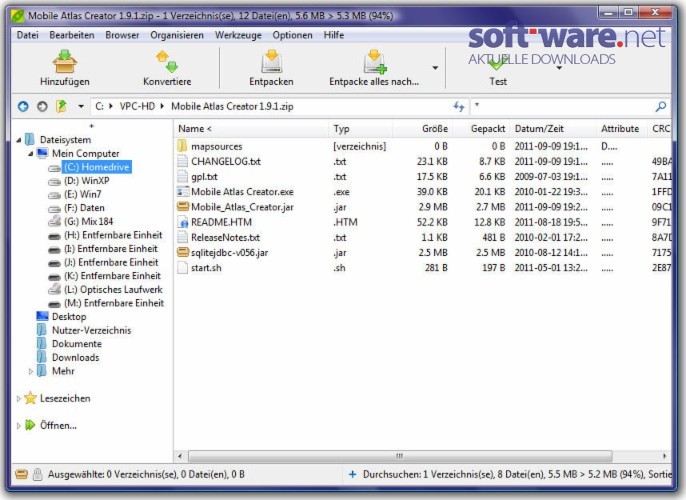Viewport: 686px width, 500px height.
Task: Click the magnifier search icon
Action: pos(661,106)
